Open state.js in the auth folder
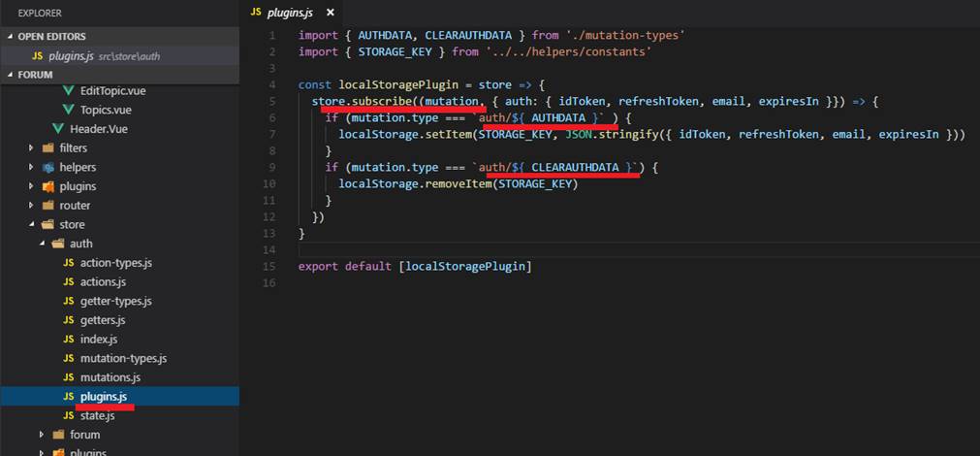Image resolution: width=980 pixels, height=456 pixels. click(x=98, y=416)
